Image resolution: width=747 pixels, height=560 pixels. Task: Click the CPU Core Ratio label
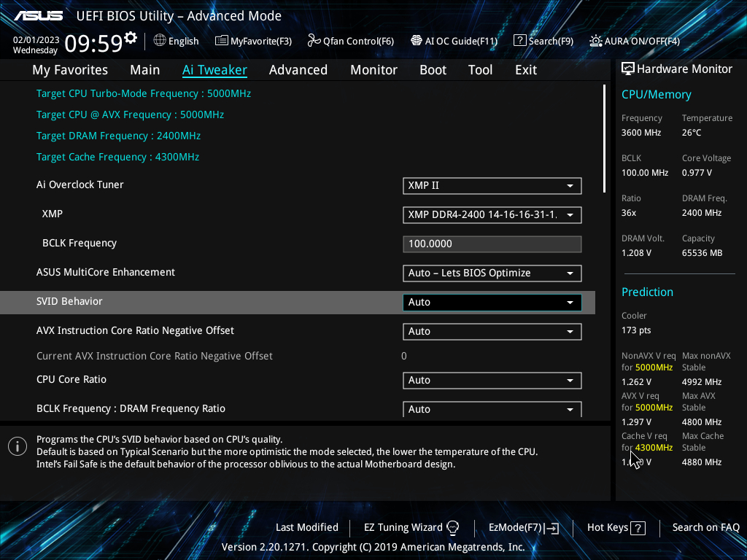tap(71, 379)
